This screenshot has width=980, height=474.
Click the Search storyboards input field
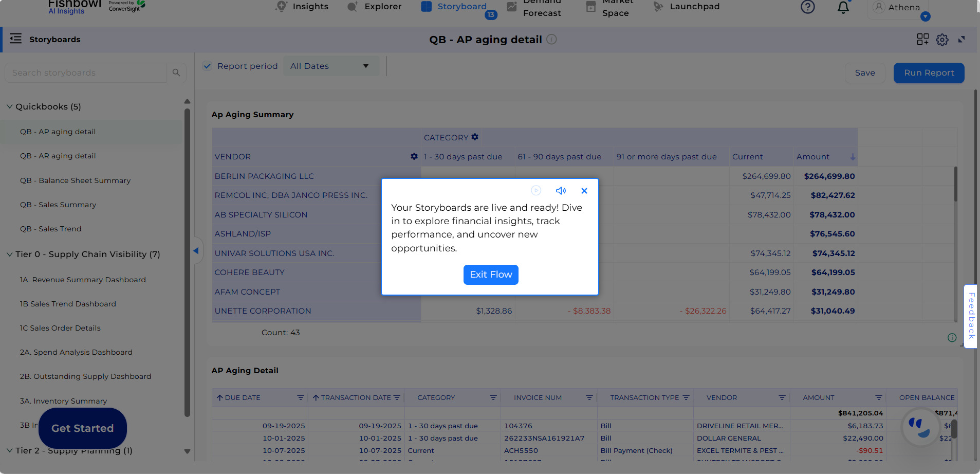(85, 73)
